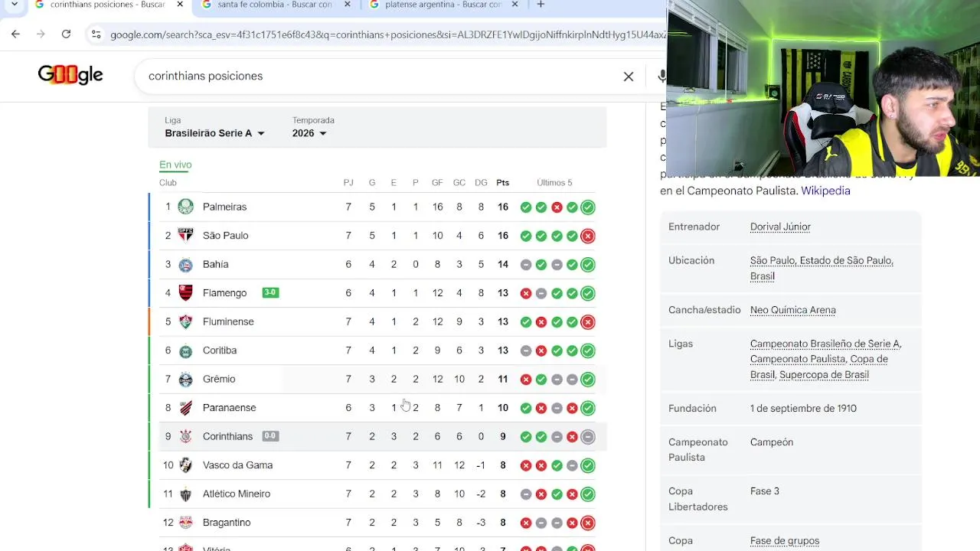Screen dimensions: 980x551
Task: Close the santa fe colombia tab
Action: click(347, 5)
